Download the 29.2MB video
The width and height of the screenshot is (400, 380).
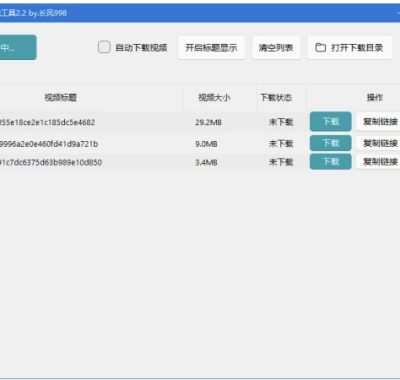(330, 121)
